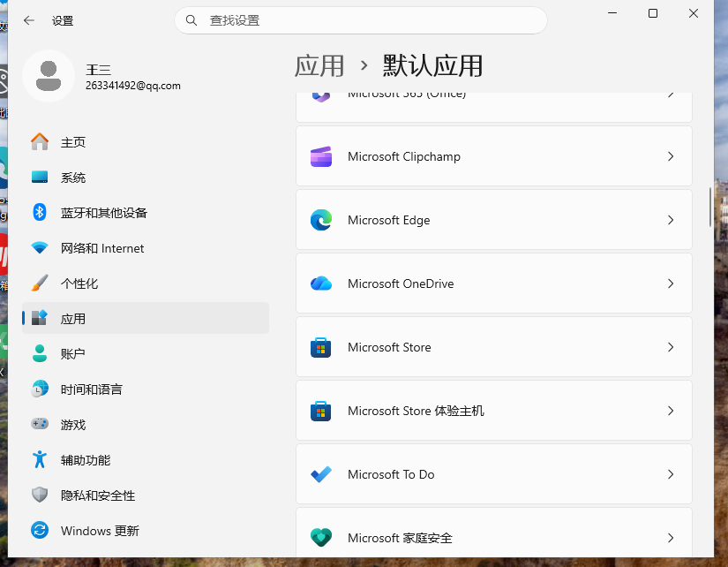728x567 pixels.
Task: Click the Personalization paintbrush icon
Action: 40,283
